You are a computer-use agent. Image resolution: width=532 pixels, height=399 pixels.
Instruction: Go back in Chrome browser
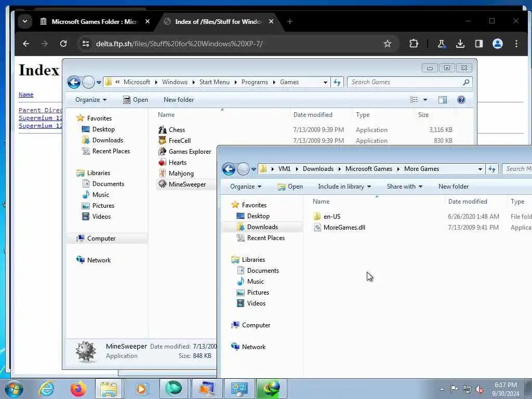26,44
